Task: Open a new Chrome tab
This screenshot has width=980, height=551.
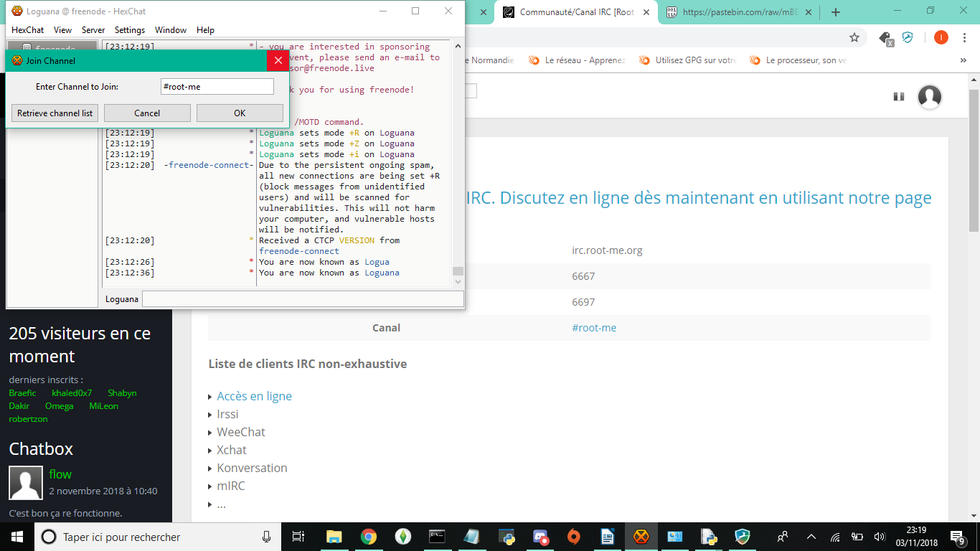Action: (x=835, y=12)
